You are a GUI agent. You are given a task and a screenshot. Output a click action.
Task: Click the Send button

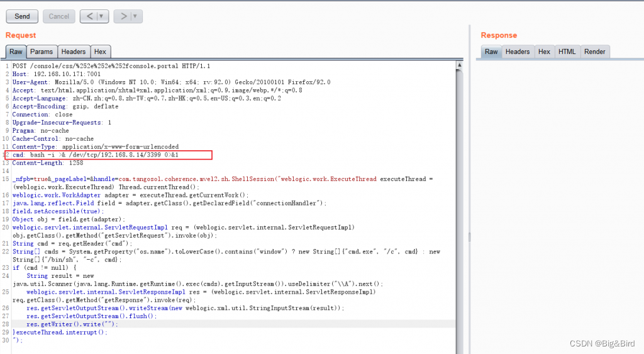[22, 16]
